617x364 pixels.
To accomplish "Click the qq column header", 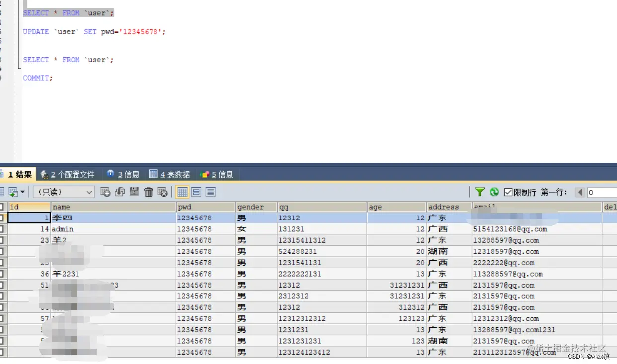I will (x=322, y=207).
